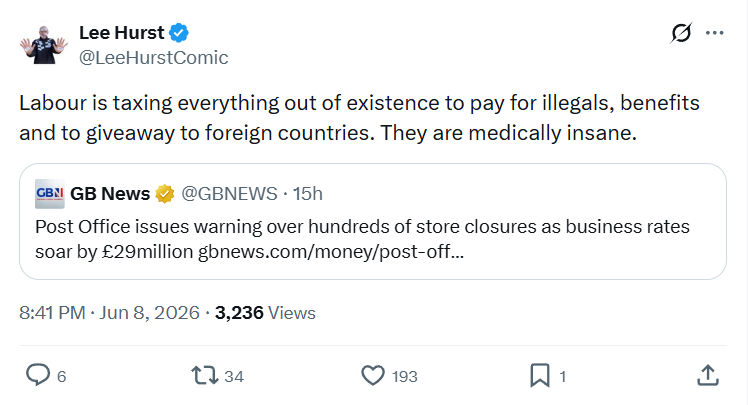Visit the @LeeHurstComic handle

154,58
